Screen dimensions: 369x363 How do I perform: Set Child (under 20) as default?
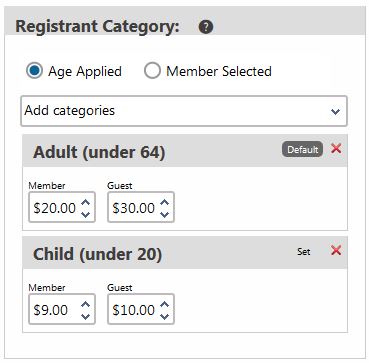[304, 252]
